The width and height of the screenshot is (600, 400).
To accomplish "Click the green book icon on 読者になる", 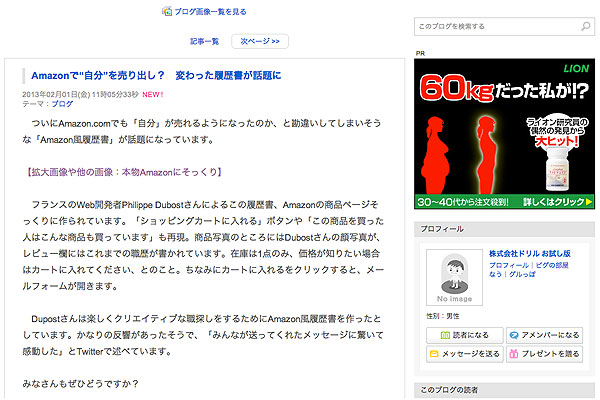I will pyautogui.click(x=445, y=335).
